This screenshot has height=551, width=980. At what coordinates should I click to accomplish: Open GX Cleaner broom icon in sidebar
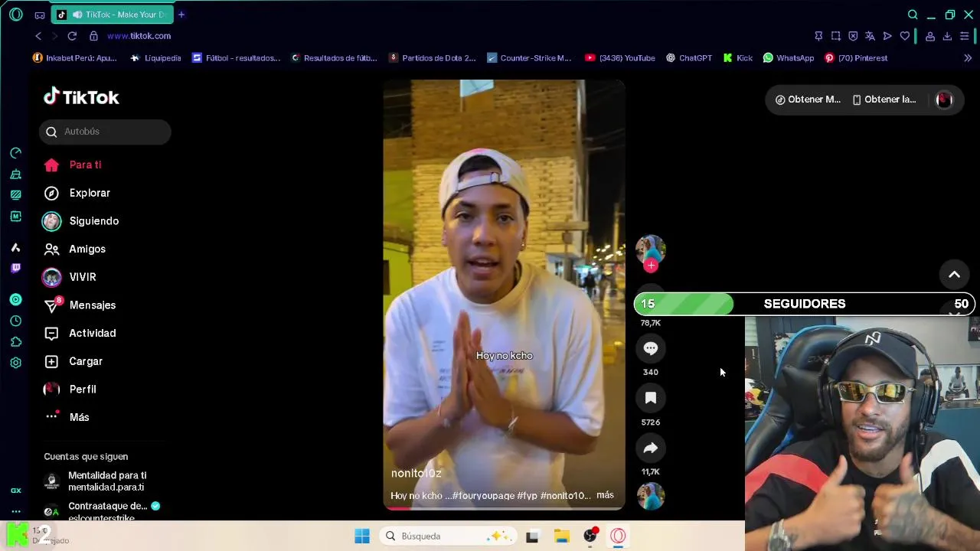pos(15,174)
